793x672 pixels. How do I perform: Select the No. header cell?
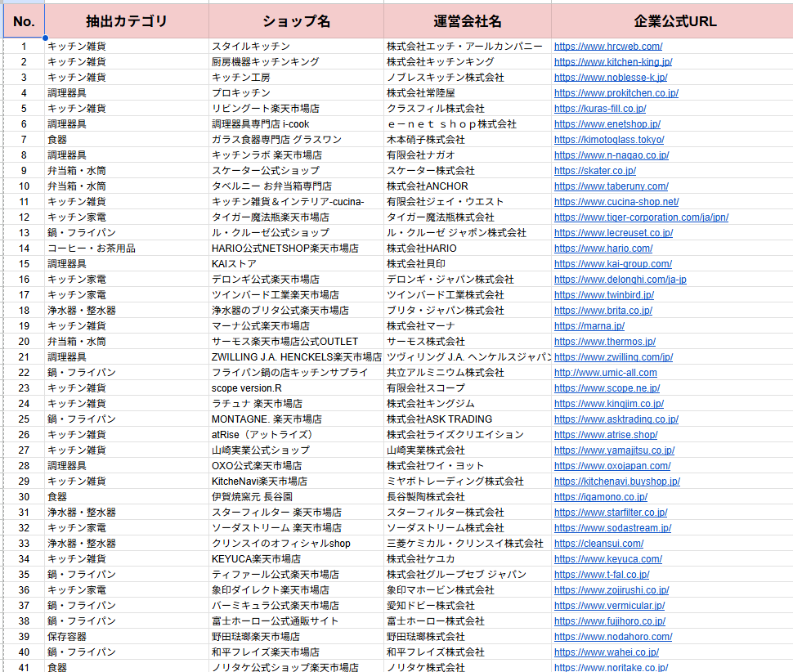coord(24,21)
